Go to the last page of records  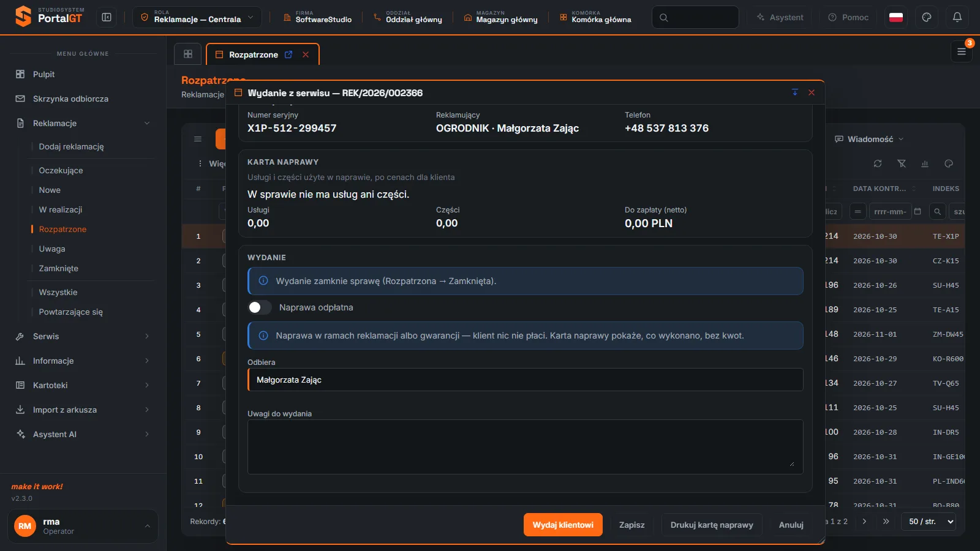click(886, 522)
